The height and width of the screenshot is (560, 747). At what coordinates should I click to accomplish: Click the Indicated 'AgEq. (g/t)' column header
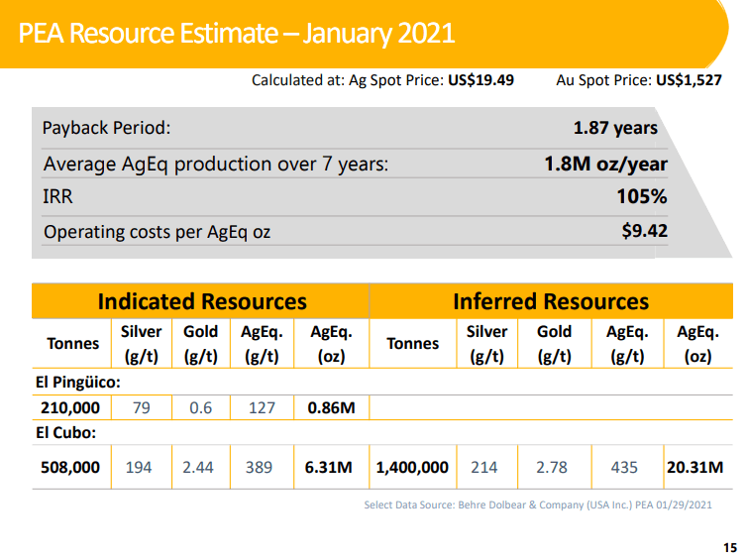(x=262, y=344)
